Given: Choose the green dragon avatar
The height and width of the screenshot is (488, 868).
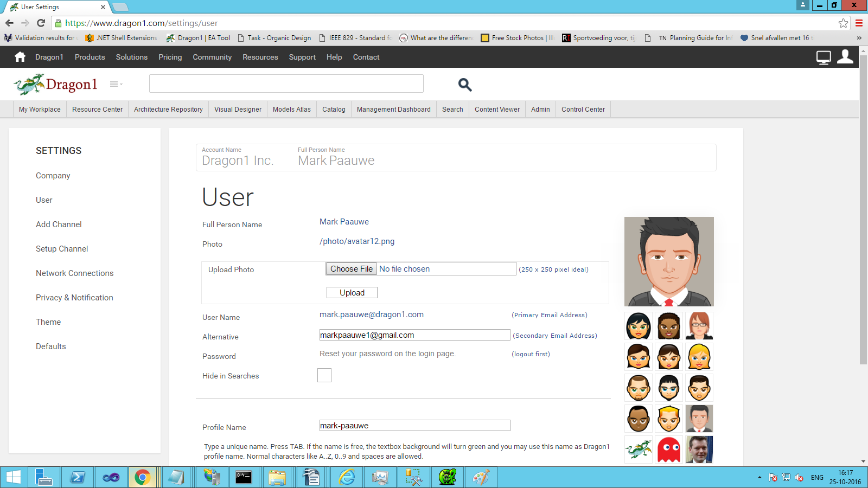Looking at the screenshot, I should (639, 449).
